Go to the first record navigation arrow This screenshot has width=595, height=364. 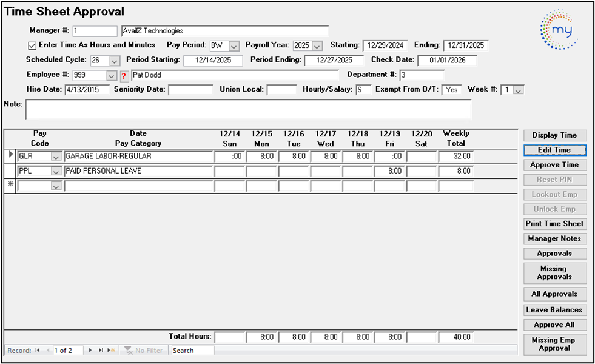tap(38, 351)
